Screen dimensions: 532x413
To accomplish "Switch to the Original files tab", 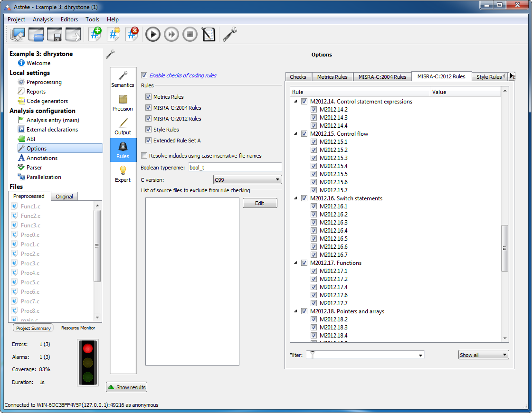I will coord(64,197).
